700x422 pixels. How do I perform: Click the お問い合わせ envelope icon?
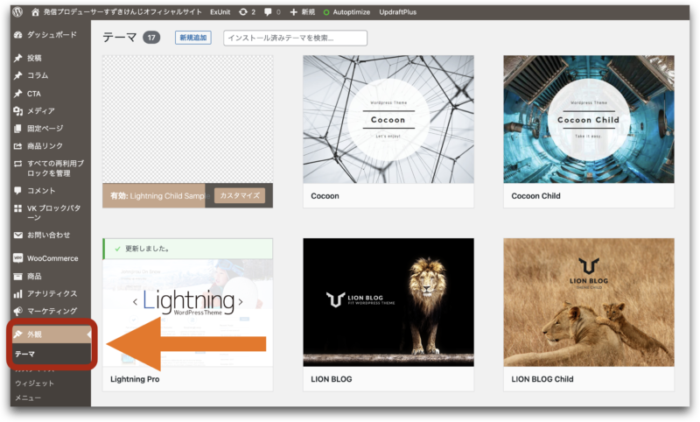coord(18,235)
